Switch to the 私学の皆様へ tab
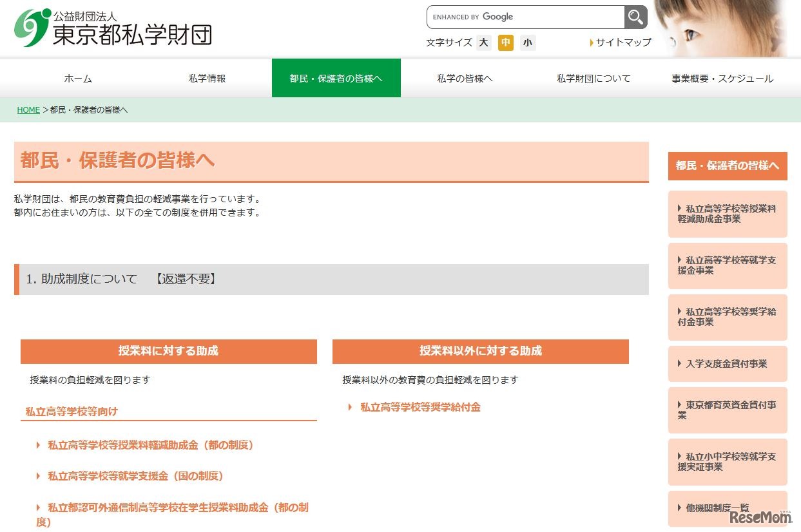The image size is (801, 532). pos(465,78)
